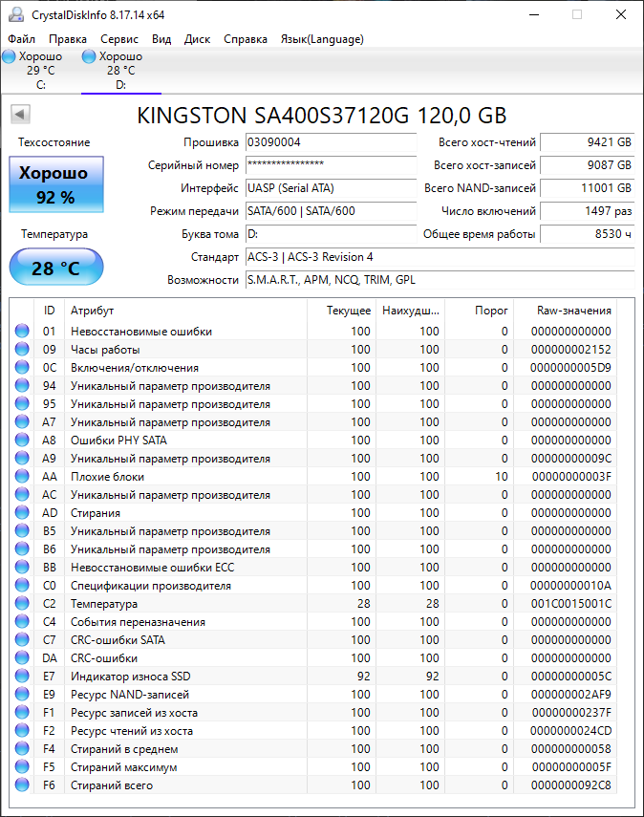Click the Прошивка field 03090004
This screenshot has height=817, width=644.
point(331,142)
